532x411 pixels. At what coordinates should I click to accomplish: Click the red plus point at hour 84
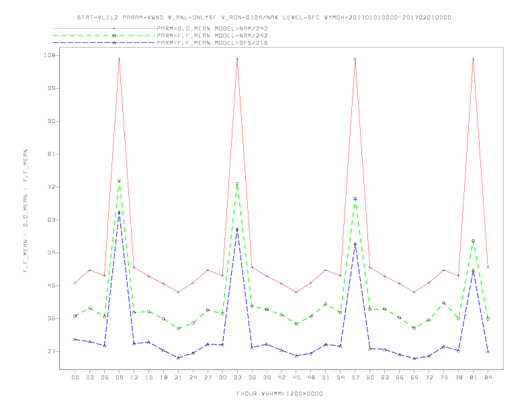488,267
